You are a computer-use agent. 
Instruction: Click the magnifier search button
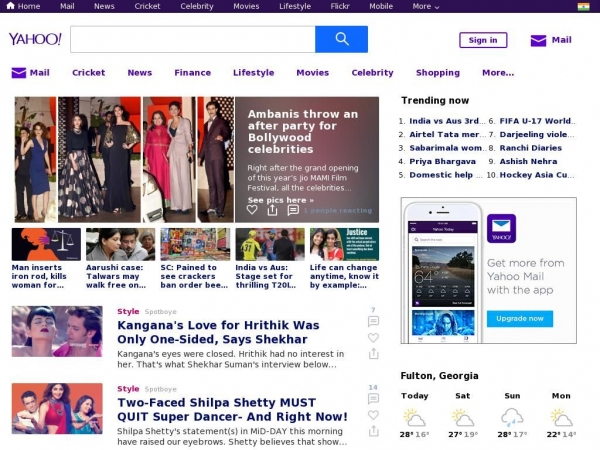click(x=341, y=39)
